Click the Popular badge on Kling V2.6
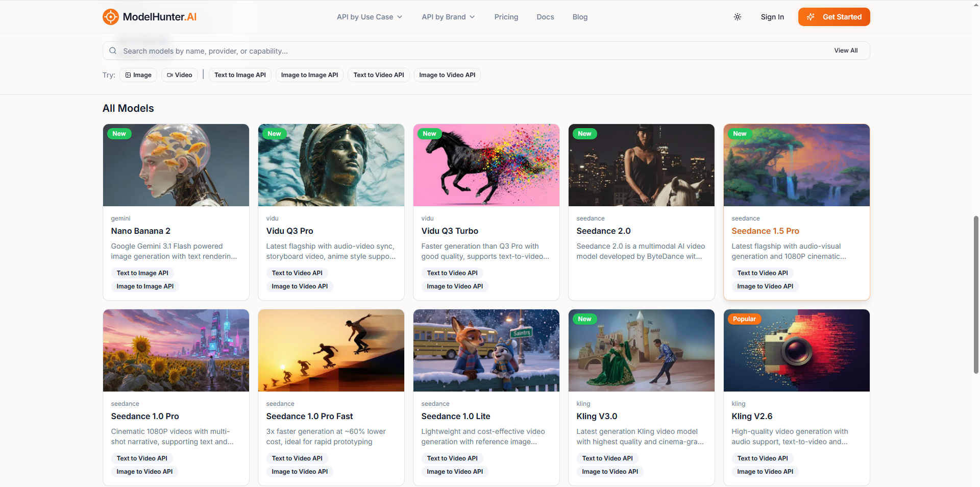The width and height of the screenshot is (980, 487). pyautogui.click(x=744, y=319)
